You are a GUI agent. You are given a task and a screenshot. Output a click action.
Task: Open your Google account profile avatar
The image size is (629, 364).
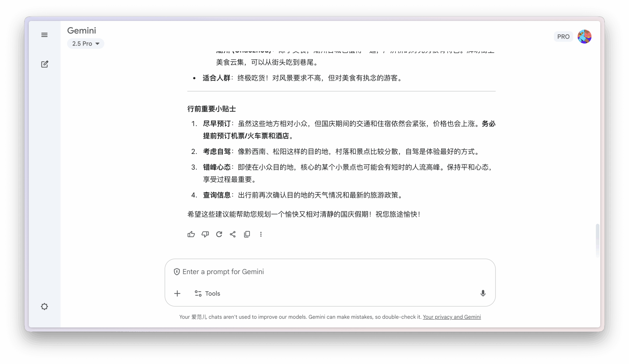pyautogui.click(x=585, y=37)
